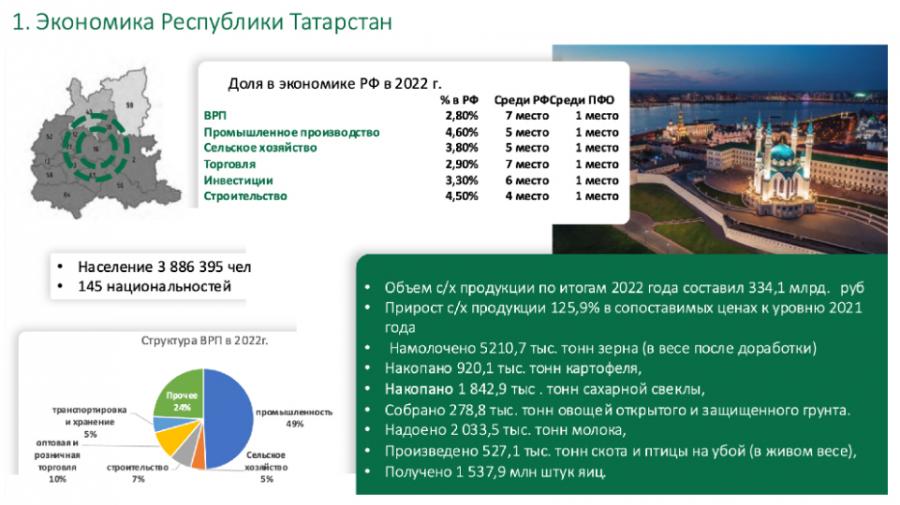Click the '% в РФ' column header

point(459,100)
